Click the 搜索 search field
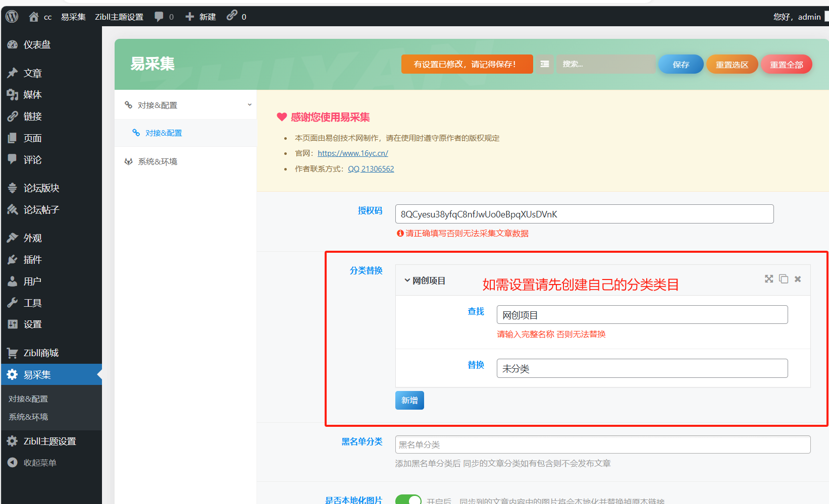This screenshot has width=829, height=504. [606, 64]
